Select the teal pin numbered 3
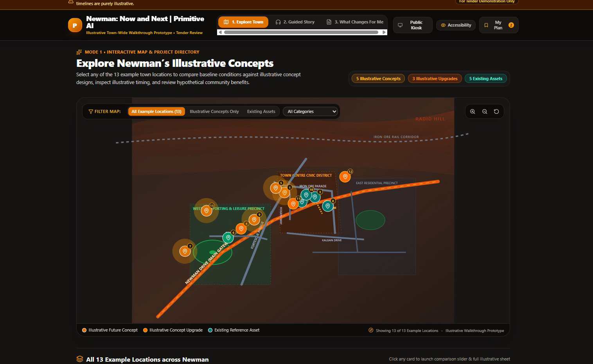The height and width of the screenshot is (364, 593). point(315,197)
